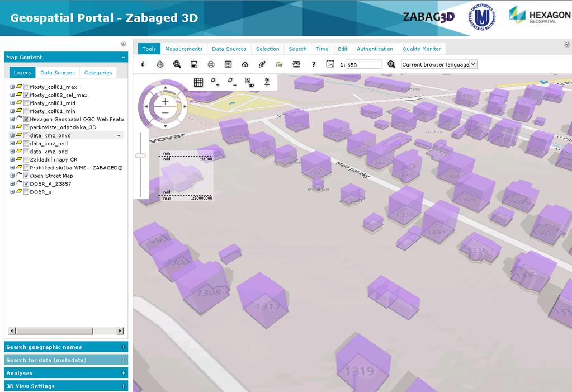Click the save floppy disk icon
This screenshot has width=572, height=392.
194,64
